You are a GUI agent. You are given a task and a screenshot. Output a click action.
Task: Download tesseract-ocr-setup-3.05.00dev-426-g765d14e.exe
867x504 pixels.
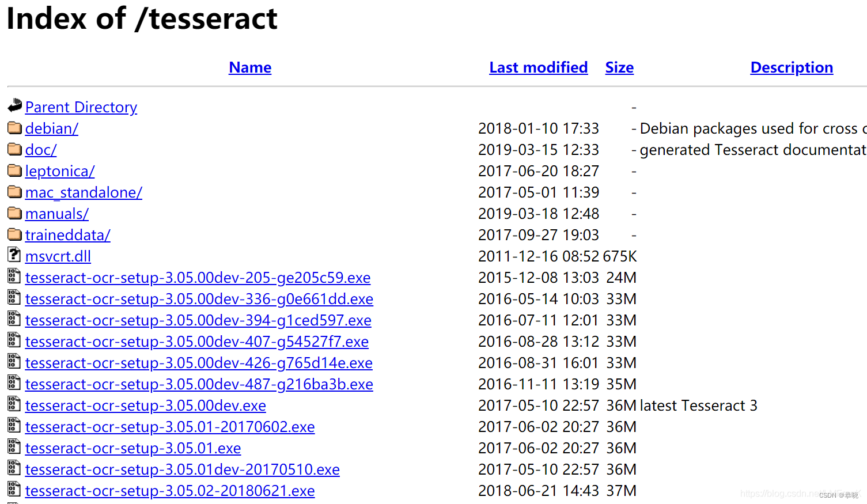click(x=199, y=363)
